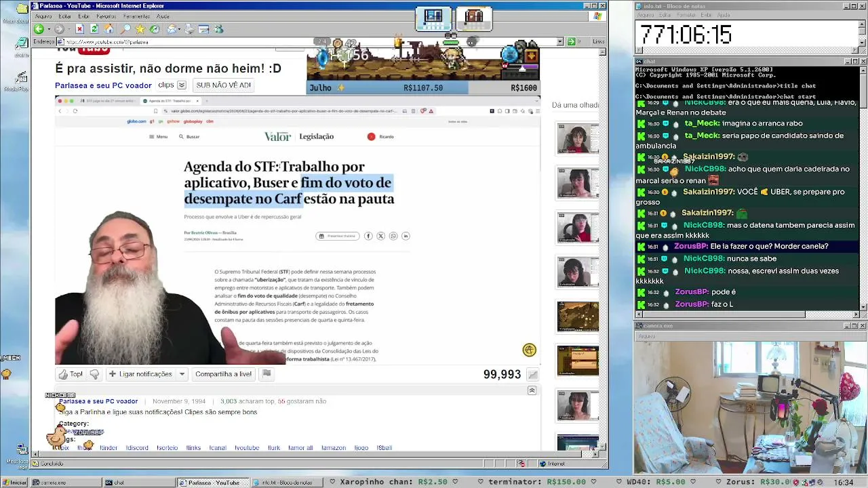Click the thumbs down dislike icon

pyautogui.click(x=94, y=374)
